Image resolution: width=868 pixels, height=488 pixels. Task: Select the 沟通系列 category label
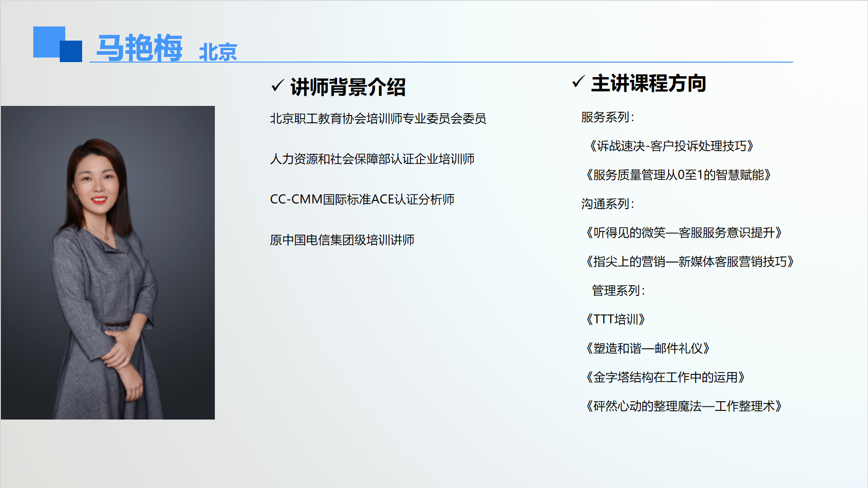point(607,204)
